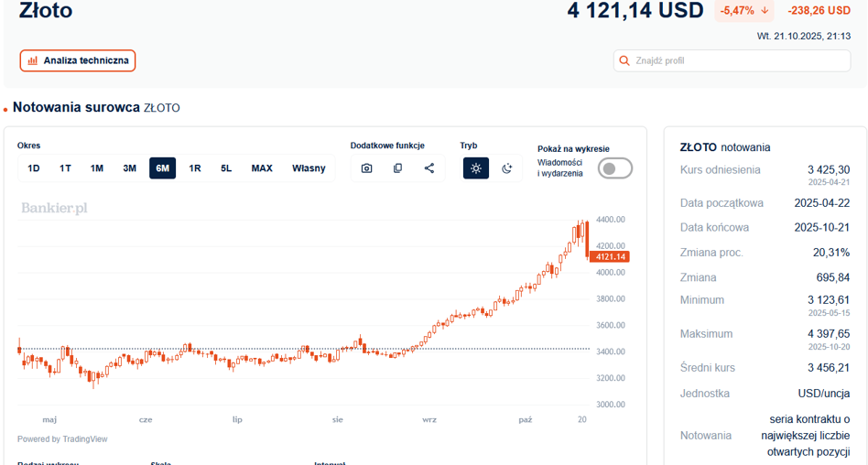
Task: Click the search magnifier icon
Action: pos(626,61)
